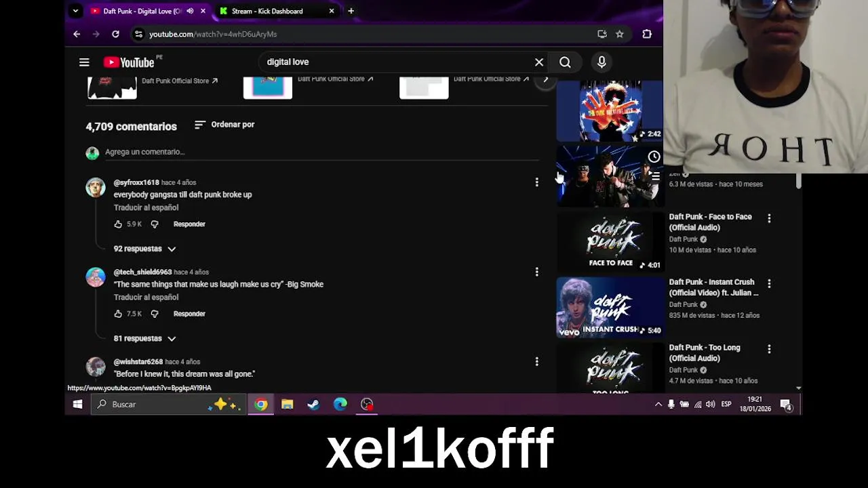Open the YouTube hamburger guide menu
This screenshot has width=868, height=488.
coord(84,62)
